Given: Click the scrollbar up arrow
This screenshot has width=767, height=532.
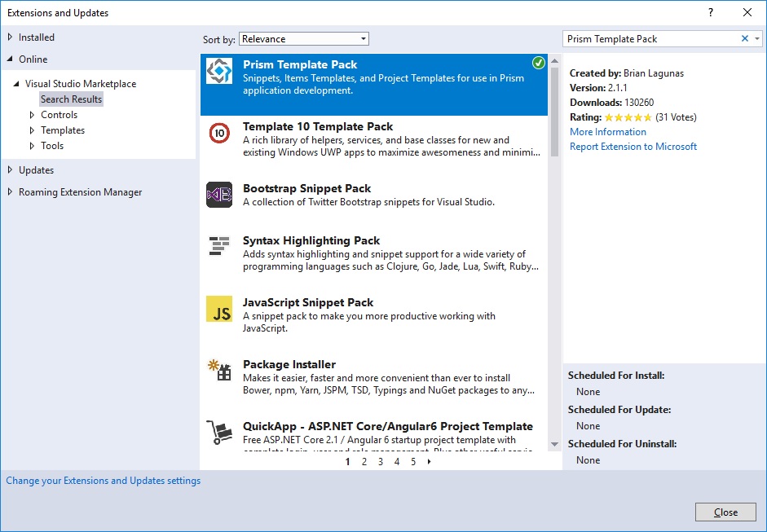Looking at the screenshot, I should tap(554, 61).
